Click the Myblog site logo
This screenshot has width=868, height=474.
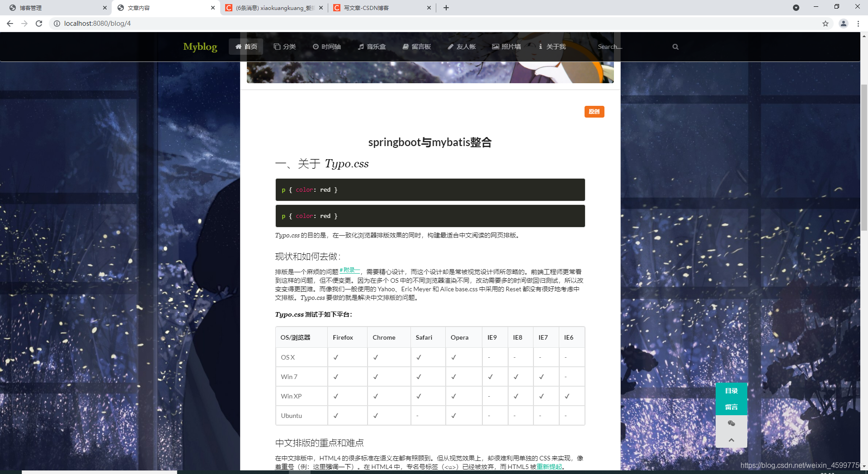tap(200, 47)
